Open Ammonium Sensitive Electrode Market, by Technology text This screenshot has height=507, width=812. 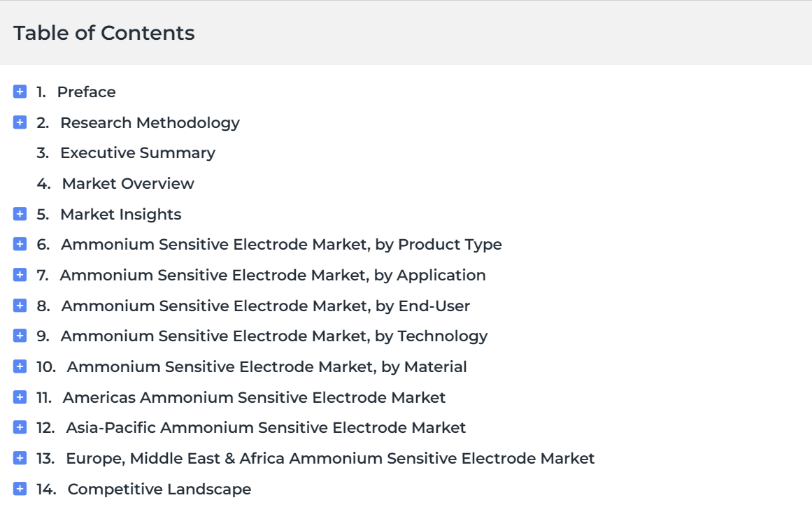274,336
